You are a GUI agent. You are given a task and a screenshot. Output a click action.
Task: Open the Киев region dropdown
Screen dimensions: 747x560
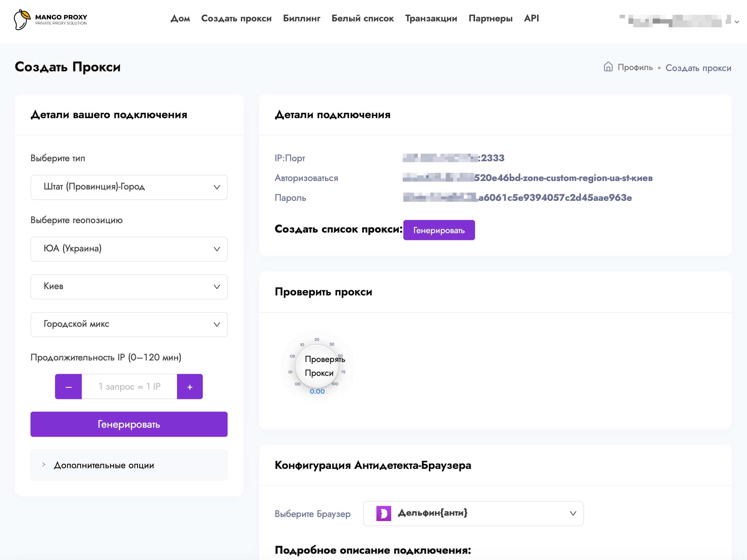pos(129,287)
